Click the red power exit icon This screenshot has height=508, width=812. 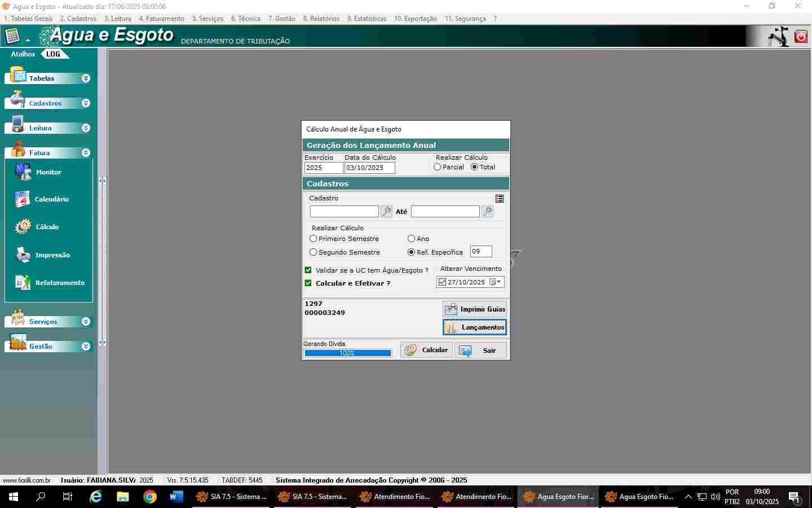click(801, 37)
